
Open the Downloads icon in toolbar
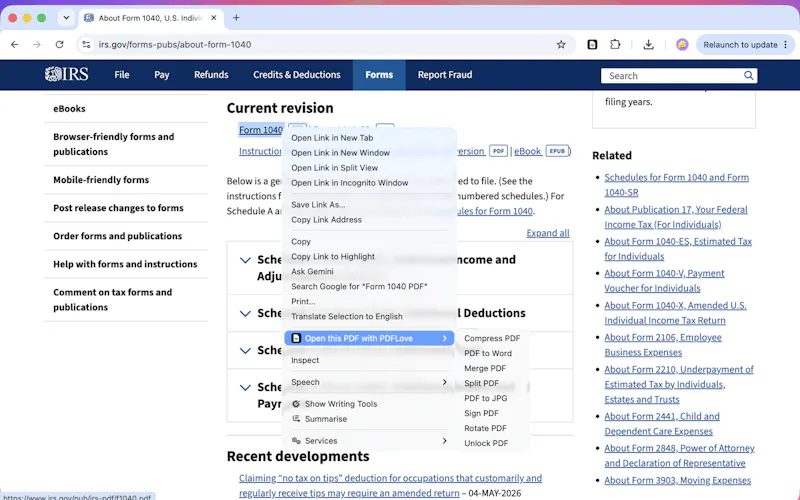click(x=648, y=44)
